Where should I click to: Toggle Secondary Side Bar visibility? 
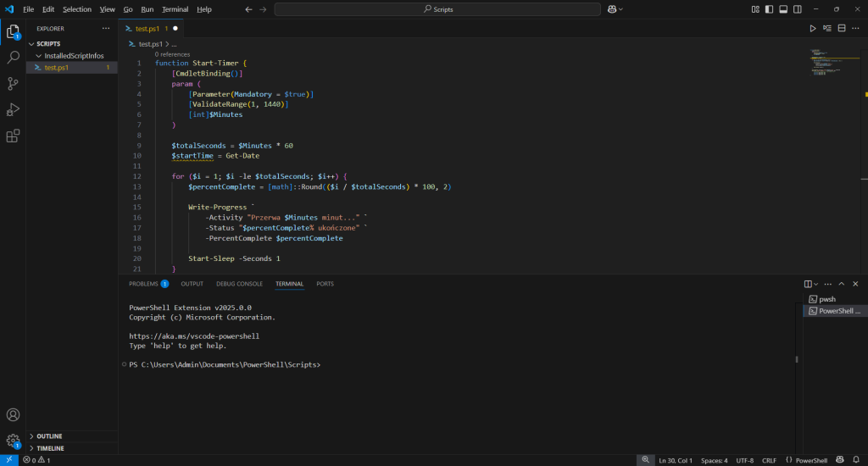point(798,9)
